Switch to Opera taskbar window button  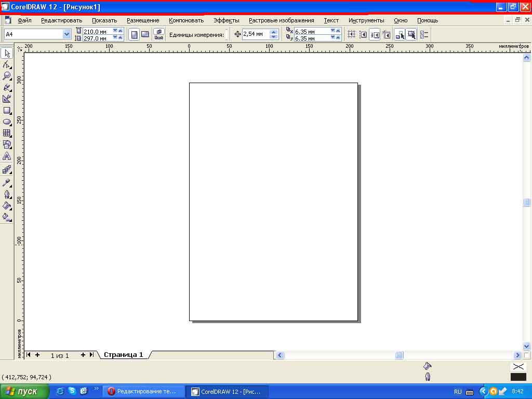tap(143, 391)
